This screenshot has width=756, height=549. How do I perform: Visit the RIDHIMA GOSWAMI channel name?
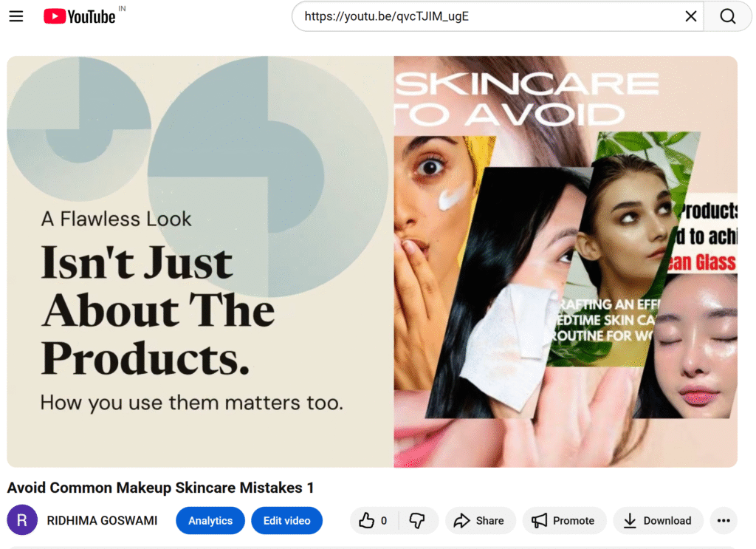point(102,521)
